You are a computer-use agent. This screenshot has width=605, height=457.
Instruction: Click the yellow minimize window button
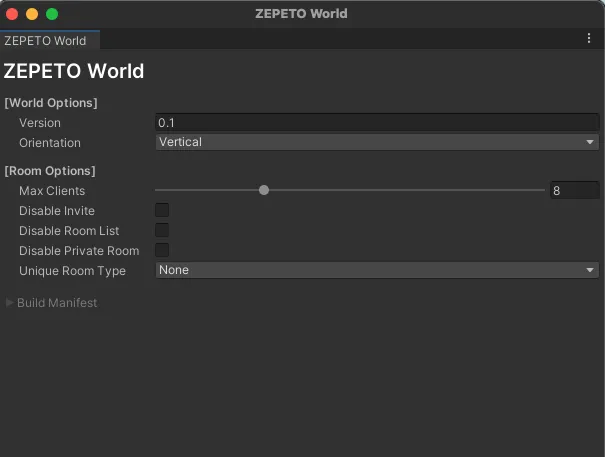[32, 14]
